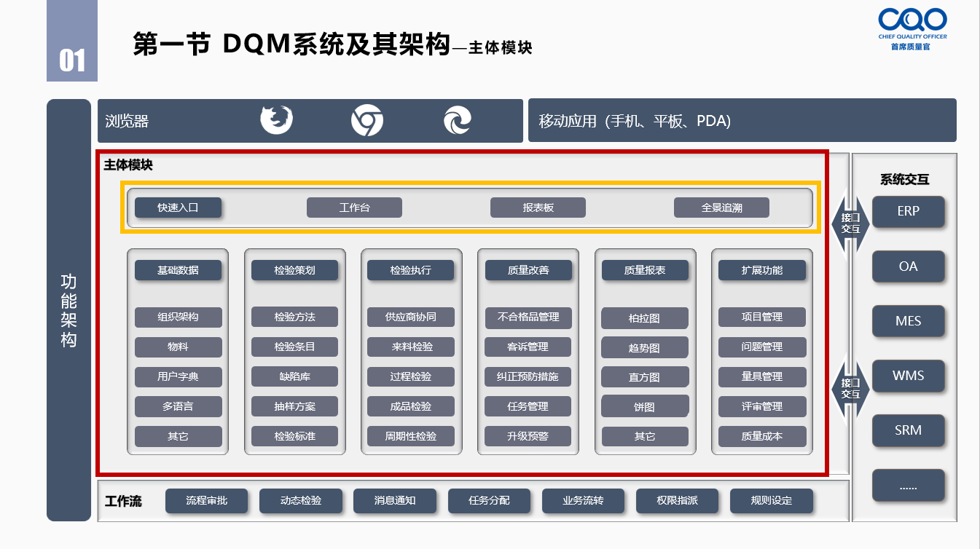The image size is (980, 549).
Task: Select 检验方法 item
Action: coord(294,317)
